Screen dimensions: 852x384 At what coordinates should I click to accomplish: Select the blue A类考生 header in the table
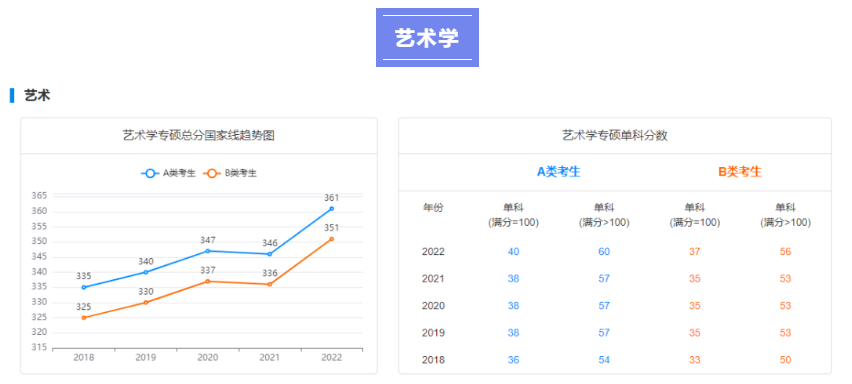click(x=559, y=172)
